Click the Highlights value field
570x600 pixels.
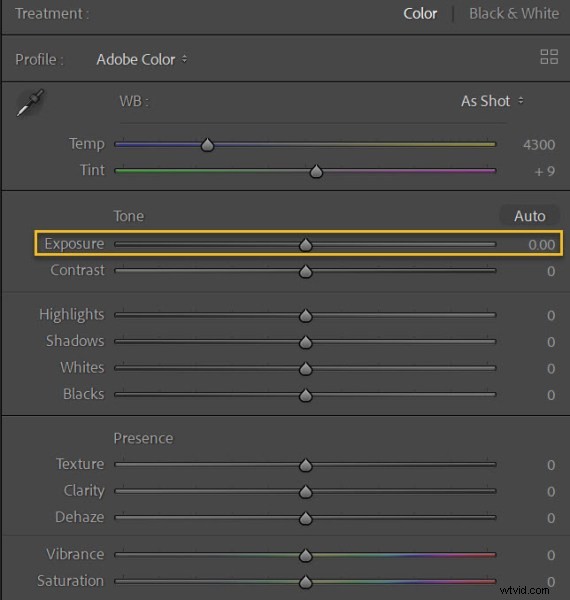point(551,316)
